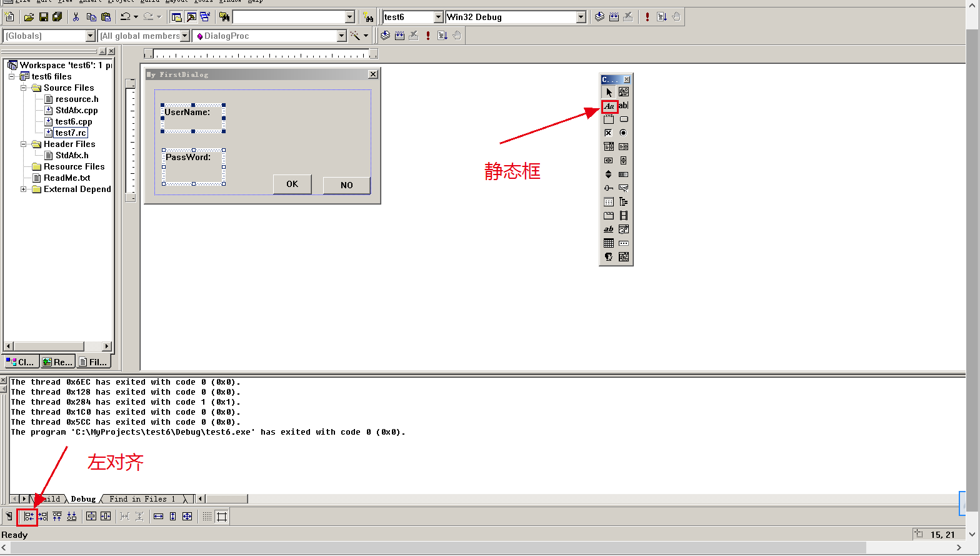This screenshot has width=980, height=556.
Task: Select resource.h in the file tree
Action: [77, 99]
